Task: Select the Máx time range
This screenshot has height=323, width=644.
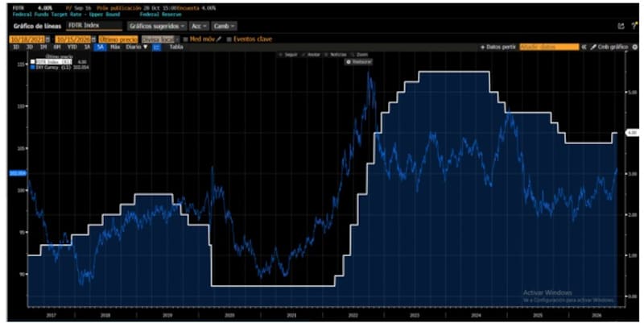Action: (115, 48)
